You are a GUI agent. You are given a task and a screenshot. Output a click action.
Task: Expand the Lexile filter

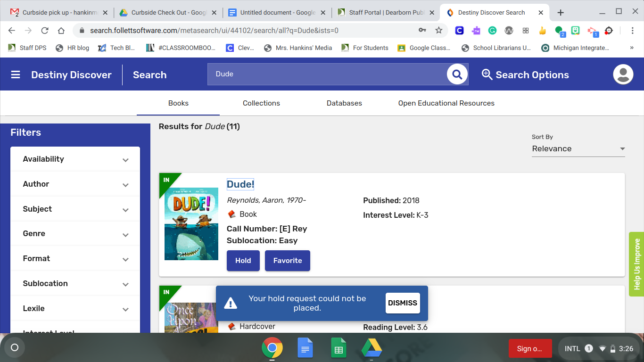click(75, 309)
